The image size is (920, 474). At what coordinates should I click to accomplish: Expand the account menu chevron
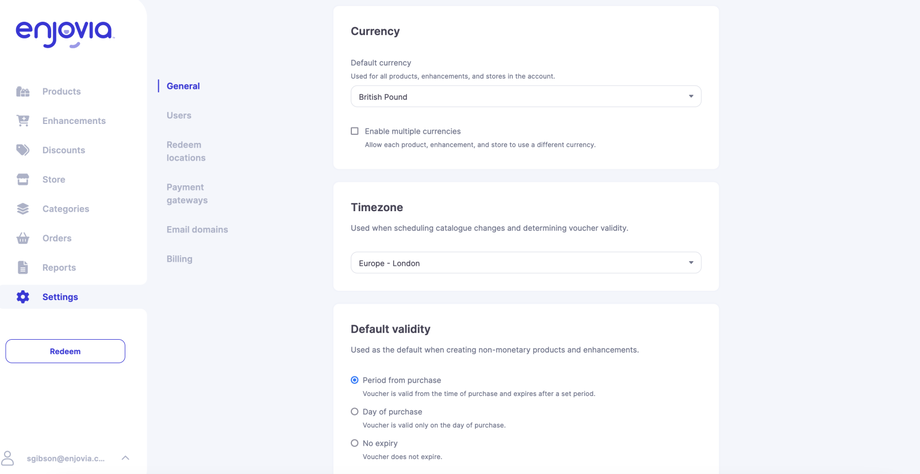125,458
